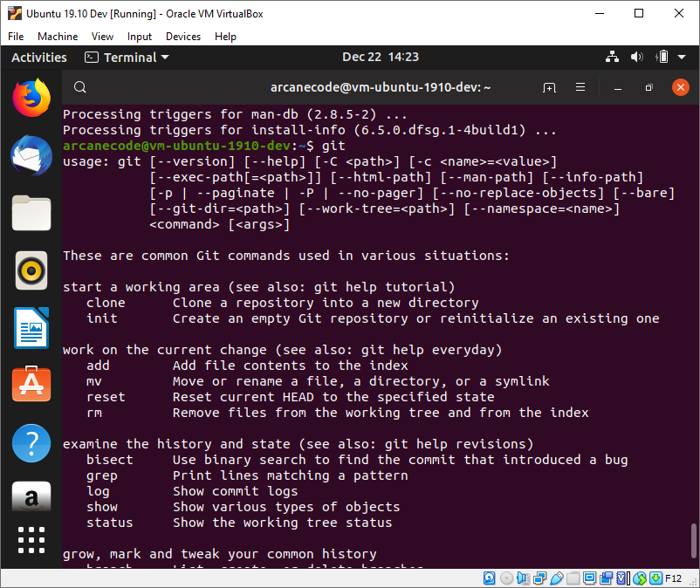Click the Activities button
Image resolution: width=700 pixels, height=588 pixels.
(x=39, y=57)
